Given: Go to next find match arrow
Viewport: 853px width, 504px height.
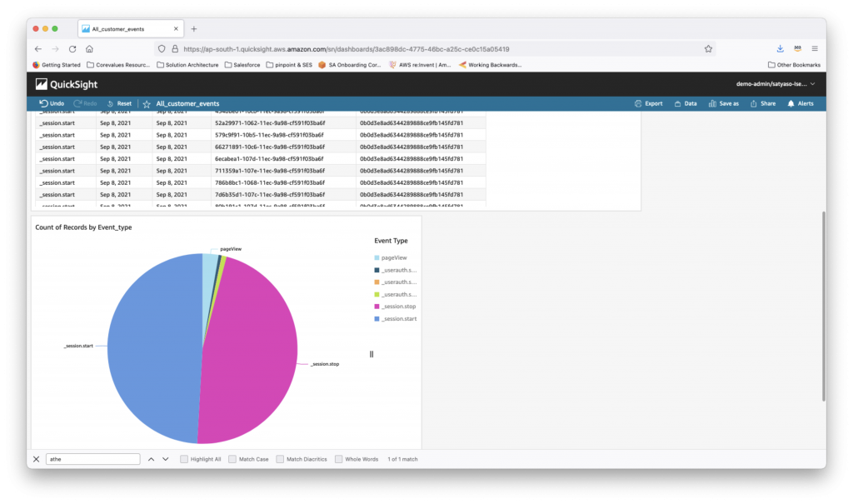Looking at the screenshot, I should pos(166,459).
